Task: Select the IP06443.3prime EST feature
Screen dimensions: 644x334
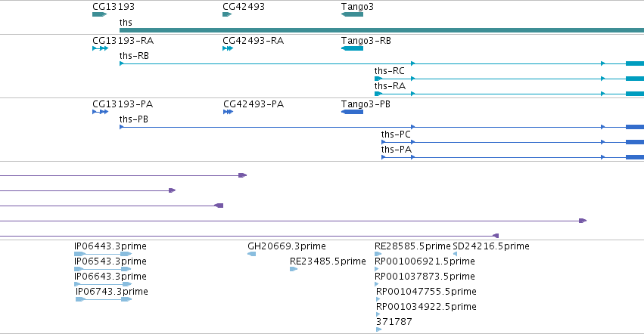Action: (x=103, y=254)
